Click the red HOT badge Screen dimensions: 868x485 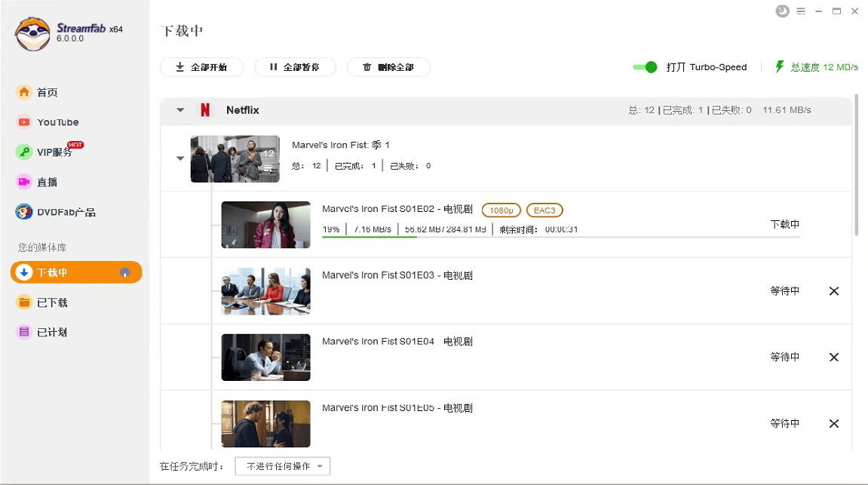coord(75,145)
